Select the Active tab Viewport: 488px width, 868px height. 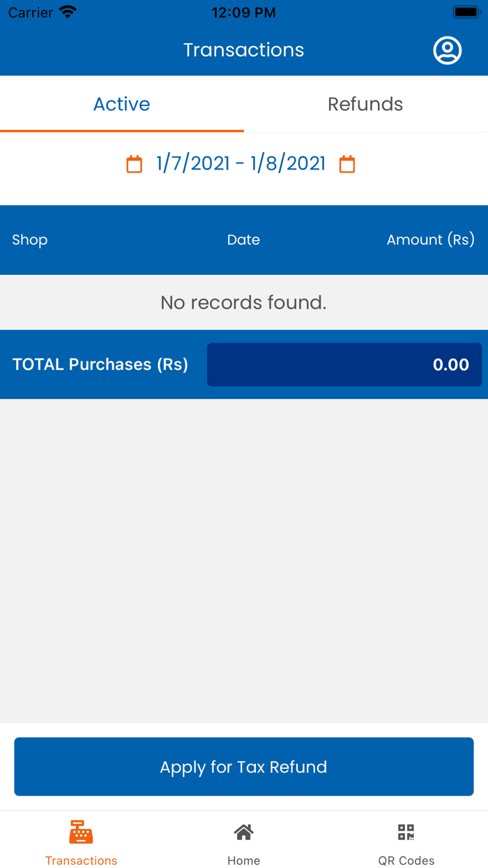tap(121, 103)
